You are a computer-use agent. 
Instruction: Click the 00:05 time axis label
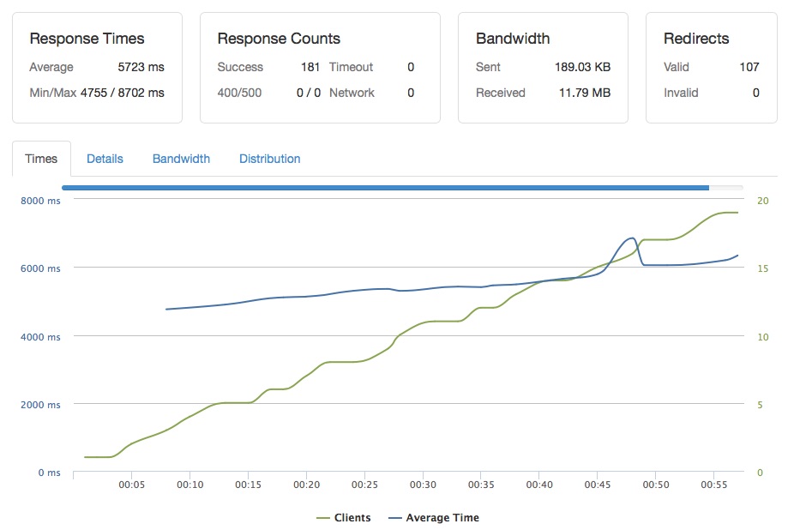pos(131,485)
